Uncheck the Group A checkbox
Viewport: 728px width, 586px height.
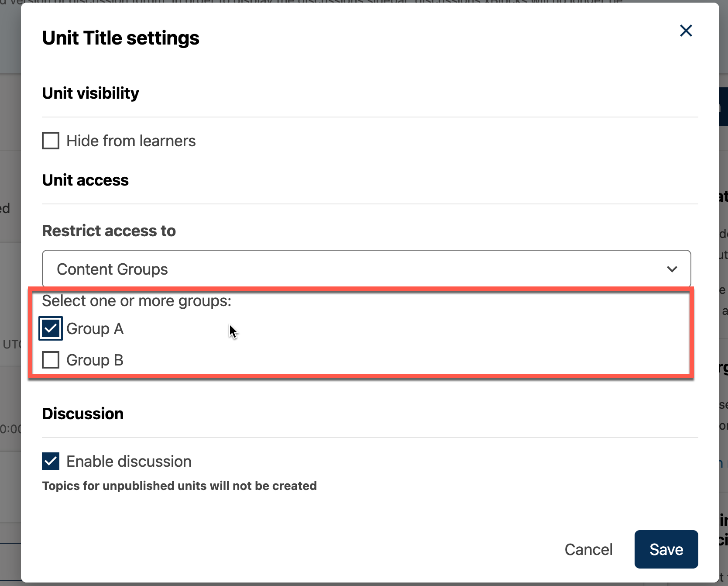(x=51, y=328)
